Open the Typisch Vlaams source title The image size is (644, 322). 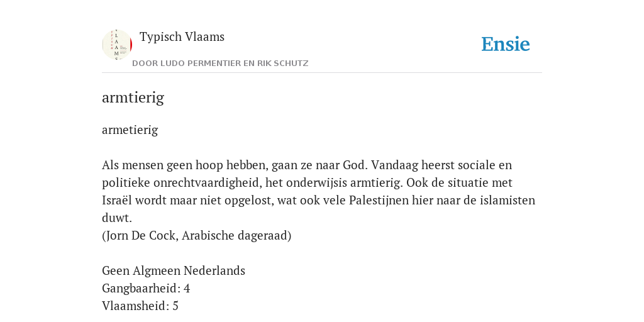click(x=182, y=37)
